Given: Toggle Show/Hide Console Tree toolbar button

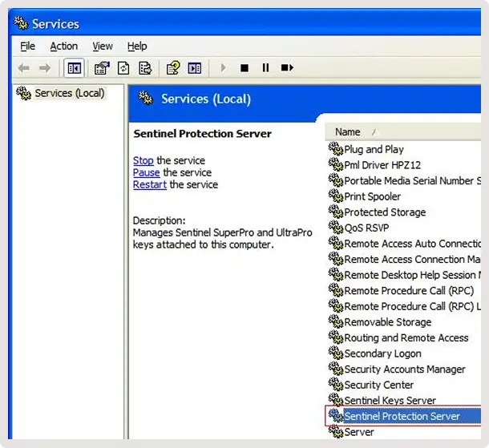Looking at the screenshot, I should [x=75, y=67].
